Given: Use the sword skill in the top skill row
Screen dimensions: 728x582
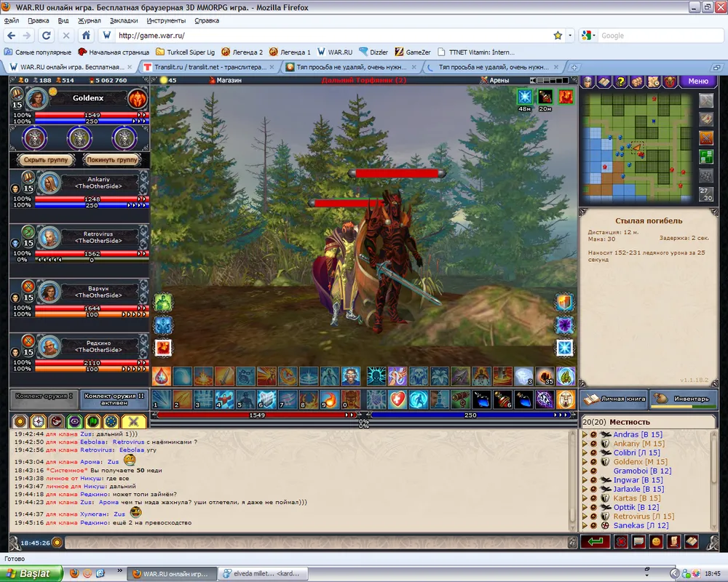Looking at the screenshot, I should (x=225, y=376).
